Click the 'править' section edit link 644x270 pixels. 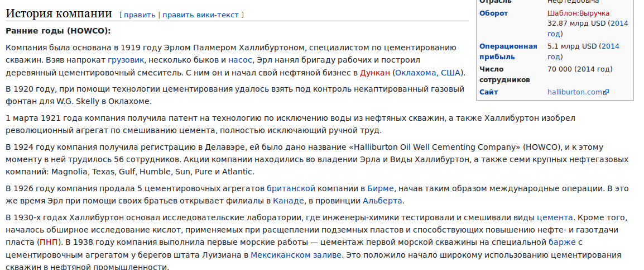140,15
